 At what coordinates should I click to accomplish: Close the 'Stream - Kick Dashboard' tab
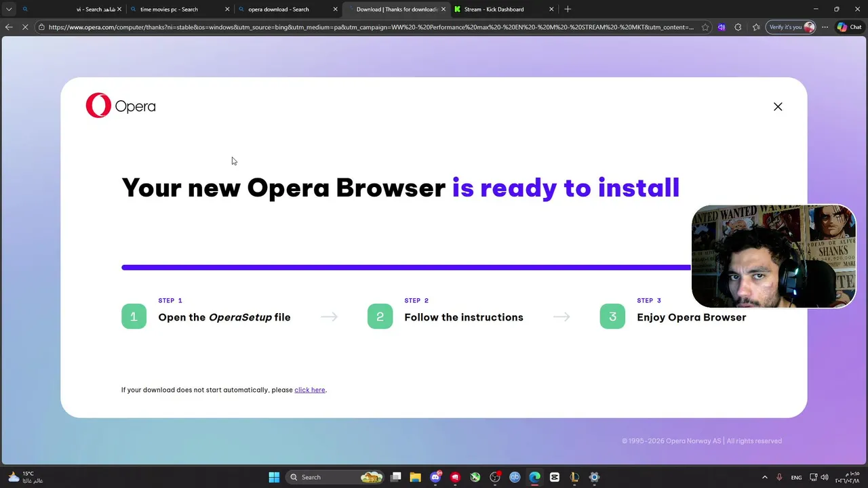click(551, 9)
